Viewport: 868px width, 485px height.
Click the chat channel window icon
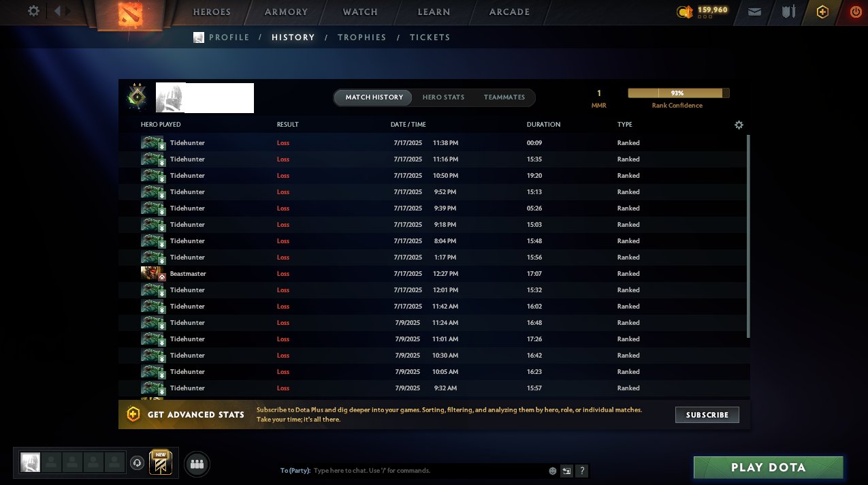[x=566, y=471]
